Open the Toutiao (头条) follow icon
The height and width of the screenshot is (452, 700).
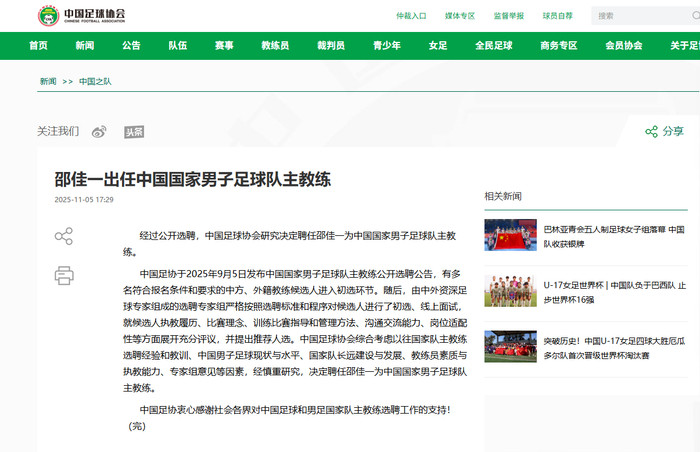[134, 132]
